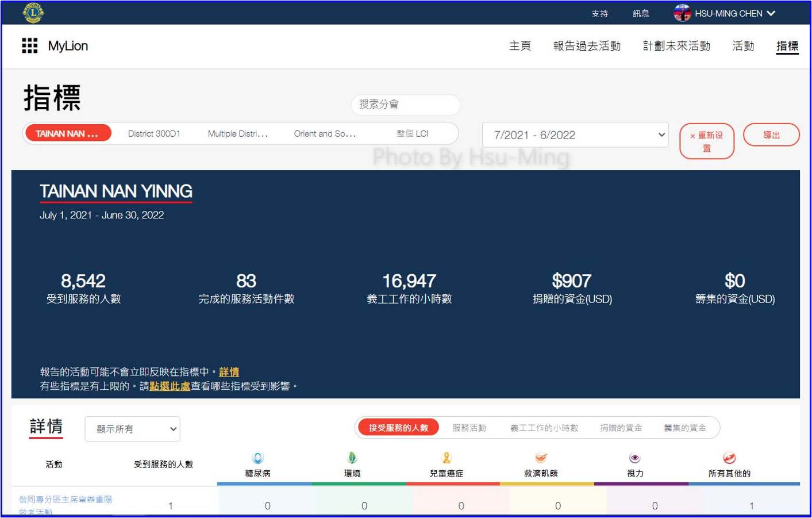
Task: Click the hunger relief bowl icon
Action: click(541, 458)
